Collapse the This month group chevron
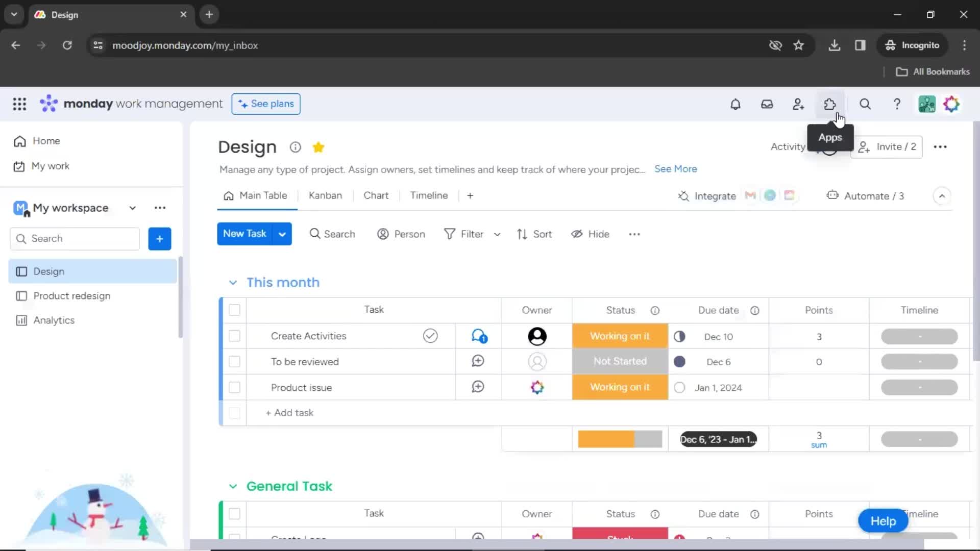The height and width of the screenshot is (551, 980). 234,282
